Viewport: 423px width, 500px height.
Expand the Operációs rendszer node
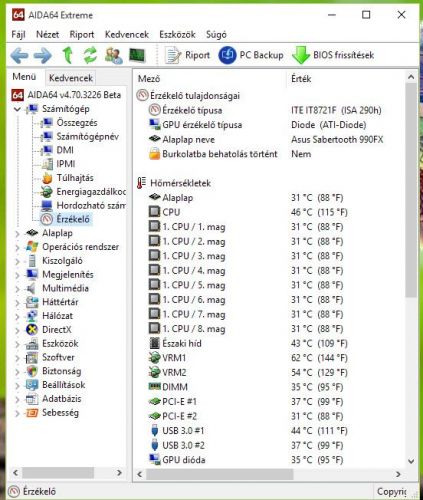coord(17,248)
